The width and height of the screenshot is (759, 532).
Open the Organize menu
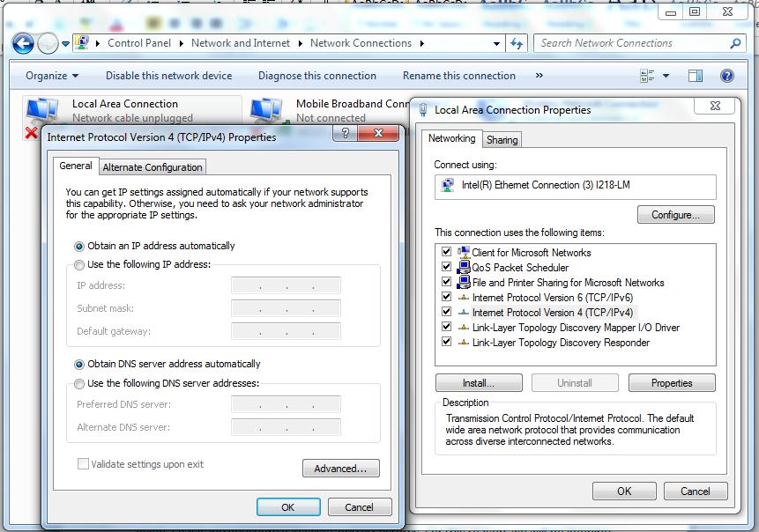click(x=52, y=76)
